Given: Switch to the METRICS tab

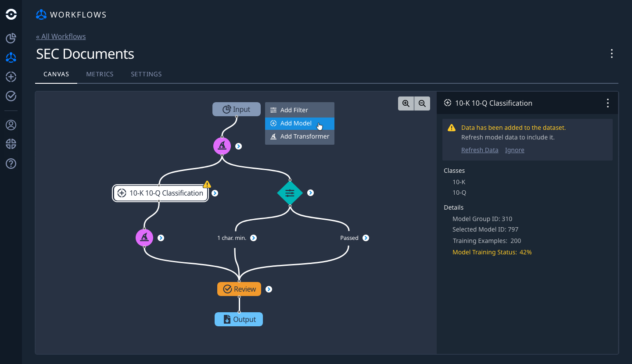Looking at the screenshot, I should 100,74.
